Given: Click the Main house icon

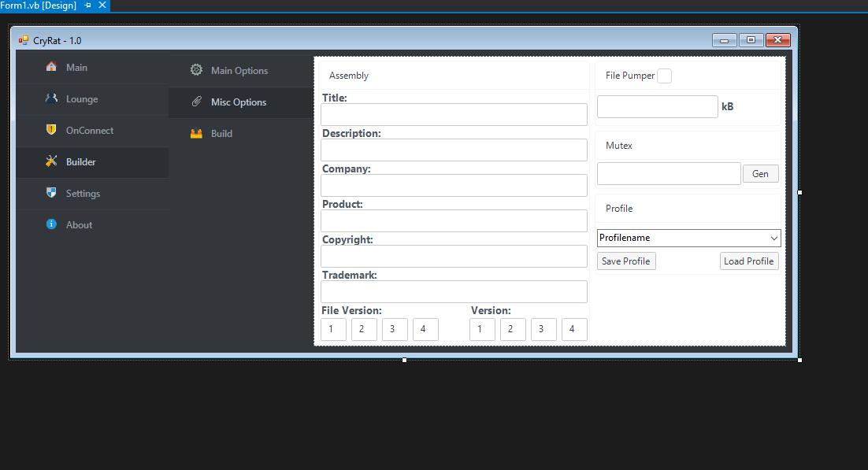Looking at the screenshot, I should (51, 66).
